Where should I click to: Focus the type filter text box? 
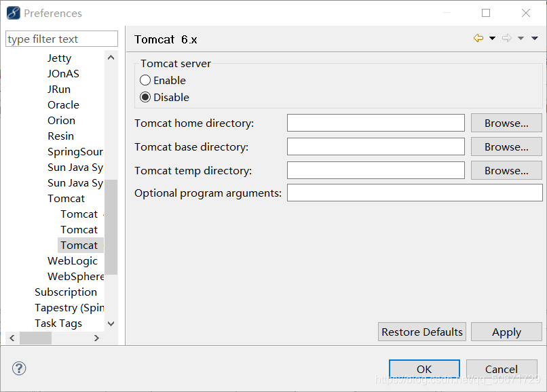coord(62,39)
